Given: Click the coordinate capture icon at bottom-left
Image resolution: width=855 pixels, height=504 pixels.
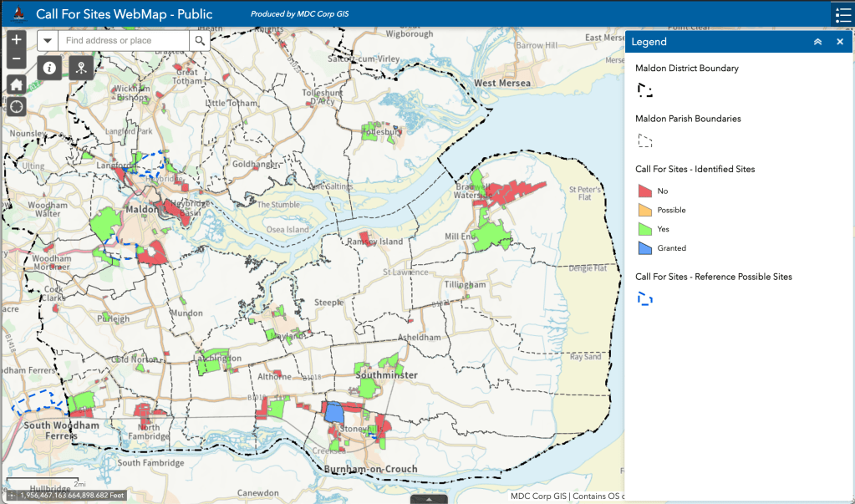Looking at the screenshot, I should tap(12, 496).
